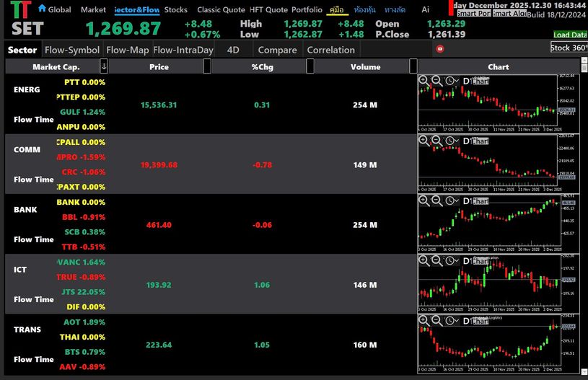Toggle the checkbox beside the %Chg column
This screenshot has width=588, height=380.
pyautogui.click(x=310, y=66)
